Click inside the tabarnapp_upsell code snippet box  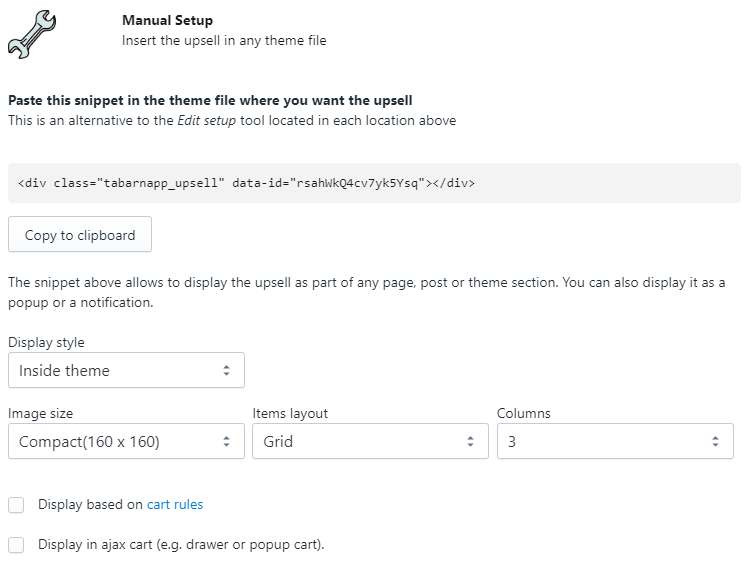pyautogui.click(x=374, y=183)
